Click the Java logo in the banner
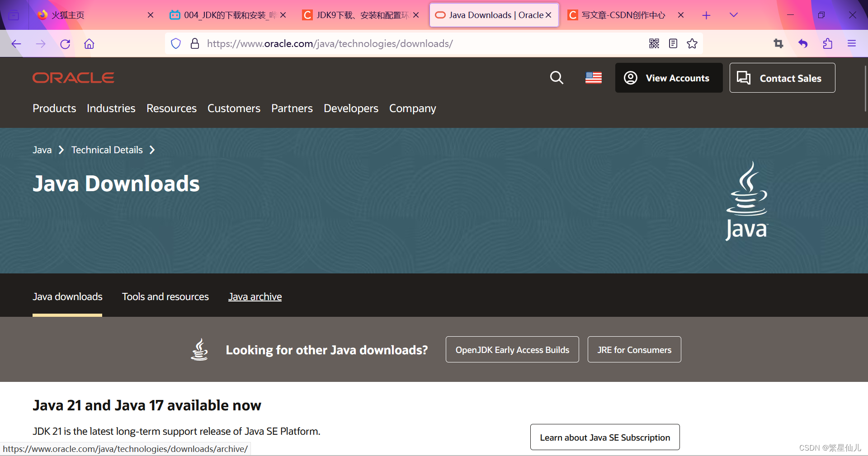Screen dimensions: 868x456 747,201
